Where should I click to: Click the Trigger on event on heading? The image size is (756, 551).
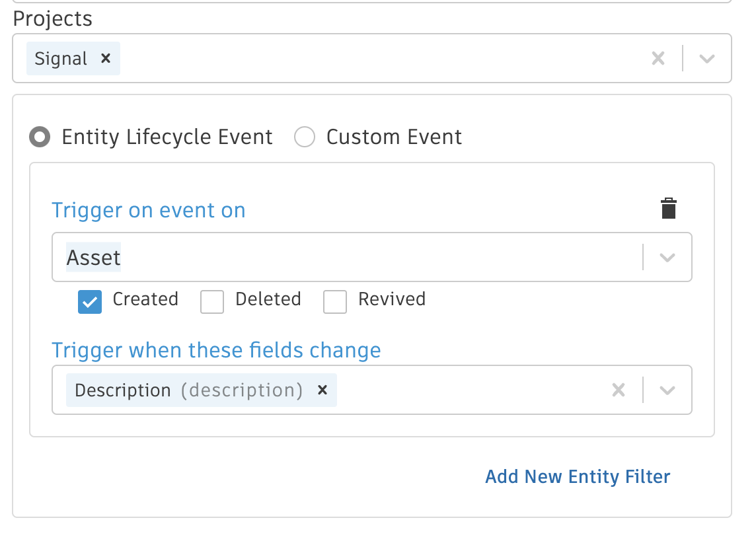[x=148, y=210]
